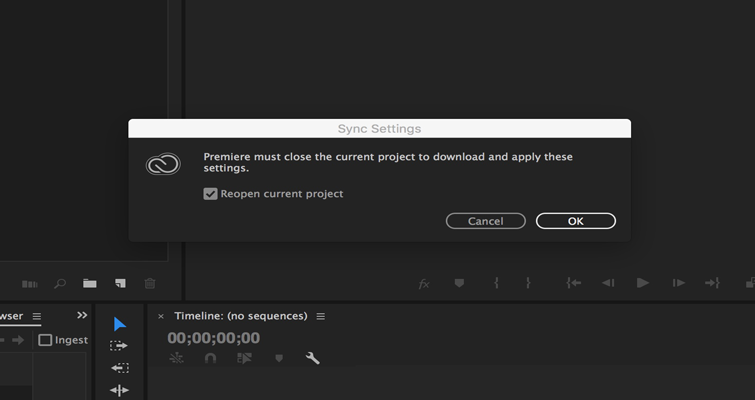Viewport: 755px width, 400px height.
Task: Confirm with the OK button
Action: pos(575,221)
